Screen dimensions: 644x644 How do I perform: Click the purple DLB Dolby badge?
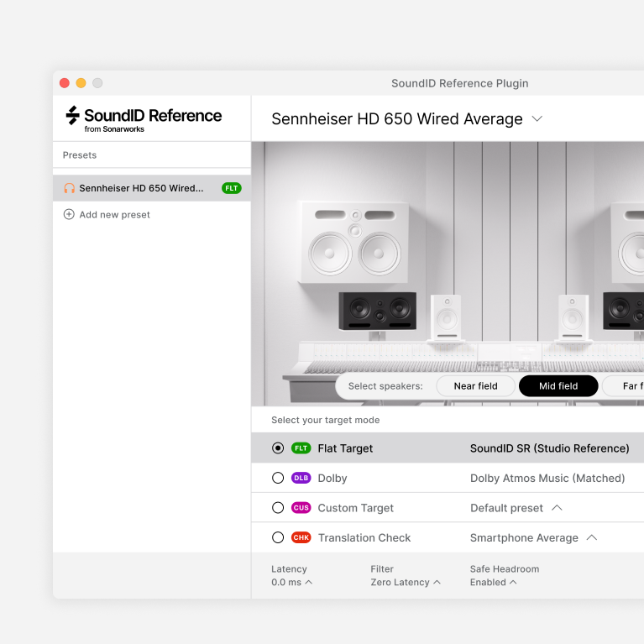coord(301,479)
